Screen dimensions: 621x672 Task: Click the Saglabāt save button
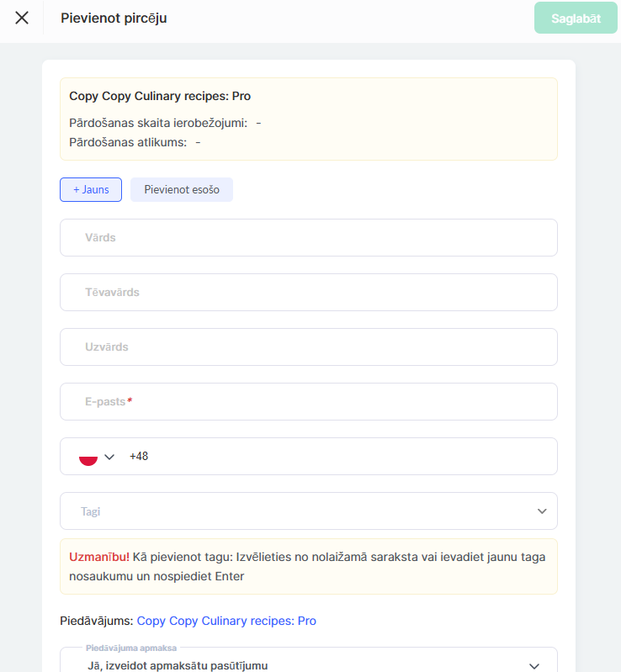point(576,18)
